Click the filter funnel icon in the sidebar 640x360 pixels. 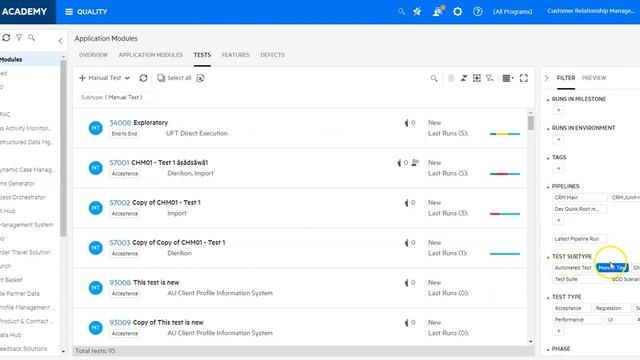coord(19,38)
